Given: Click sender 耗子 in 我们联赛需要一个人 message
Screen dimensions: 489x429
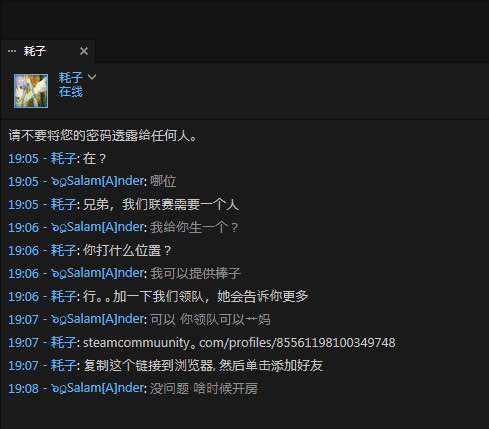Looking at the screenshot, I should pyautogui.click(x=63, y=204).
